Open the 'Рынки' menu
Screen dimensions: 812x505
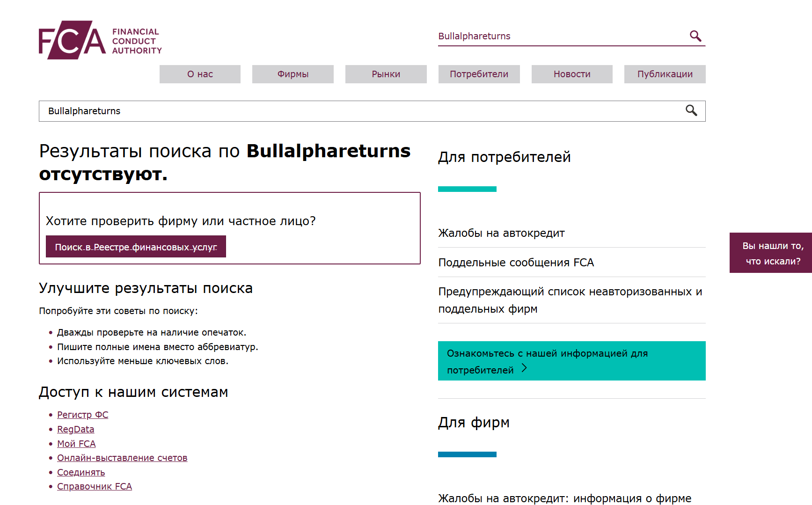point(386,74)
